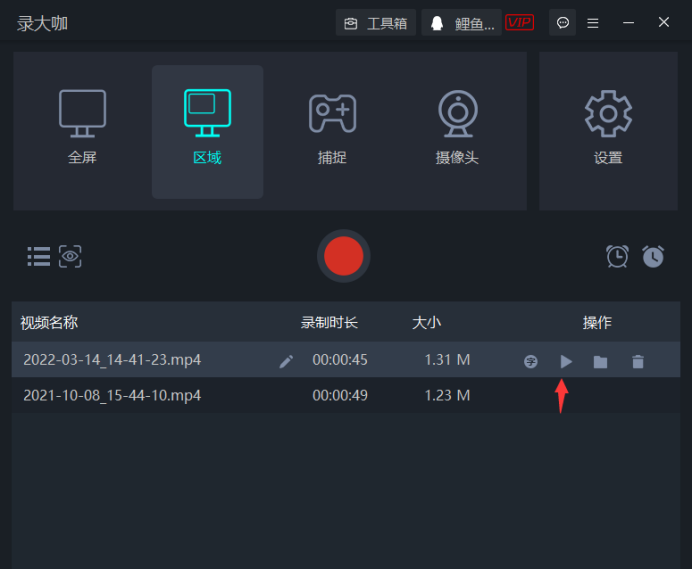Click the filled alarm clock timer icon

click(x=653, y=256)
